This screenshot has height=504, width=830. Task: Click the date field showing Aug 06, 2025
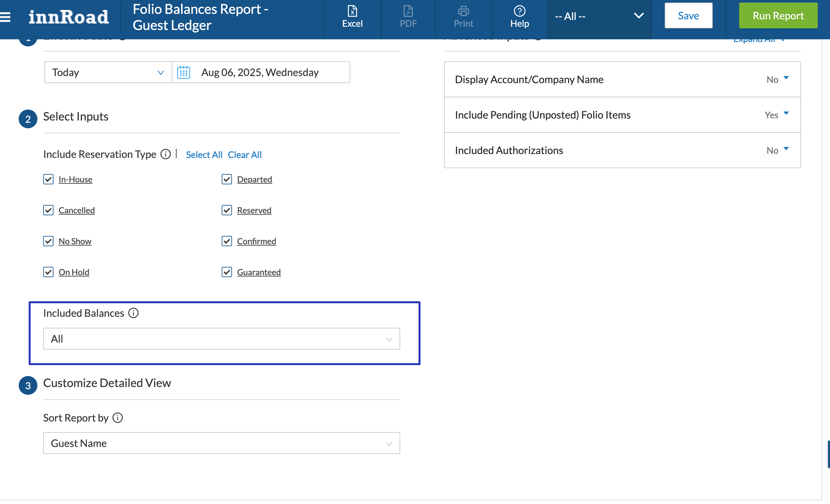click(x=260, y=73)
